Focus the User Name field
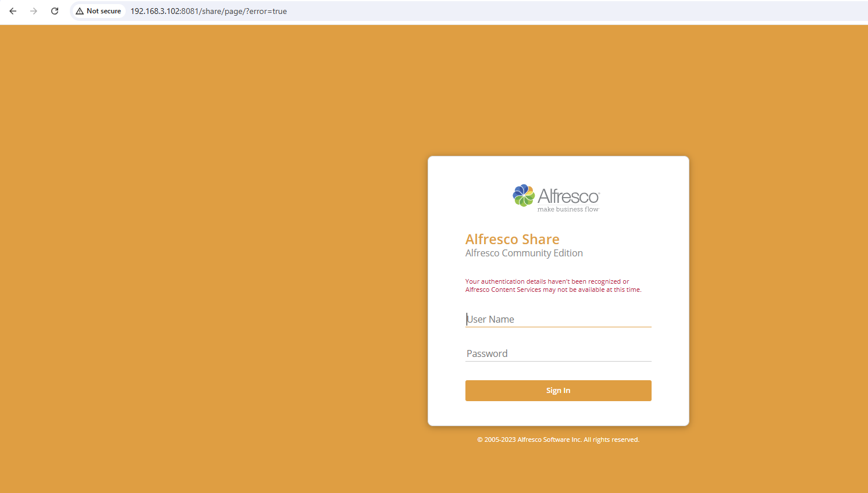The width and height of the screenshot is (868, 493). click(558, 319)
